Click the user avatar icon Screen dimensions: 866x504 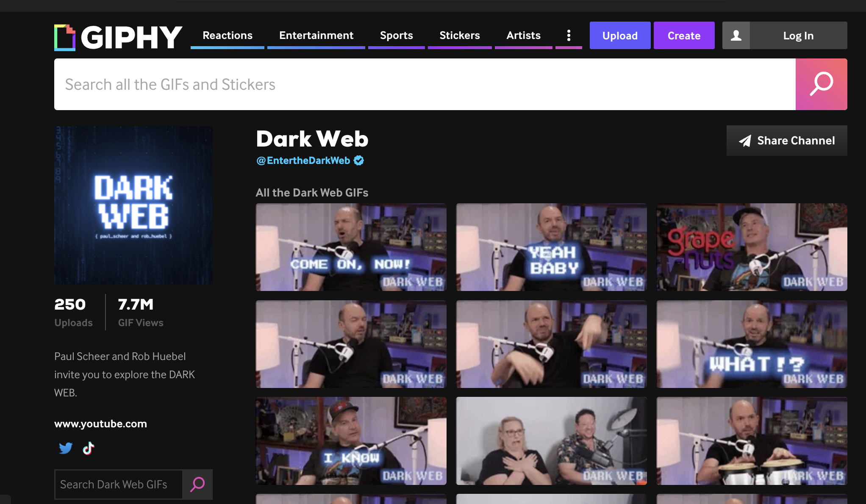click(736, 36)
